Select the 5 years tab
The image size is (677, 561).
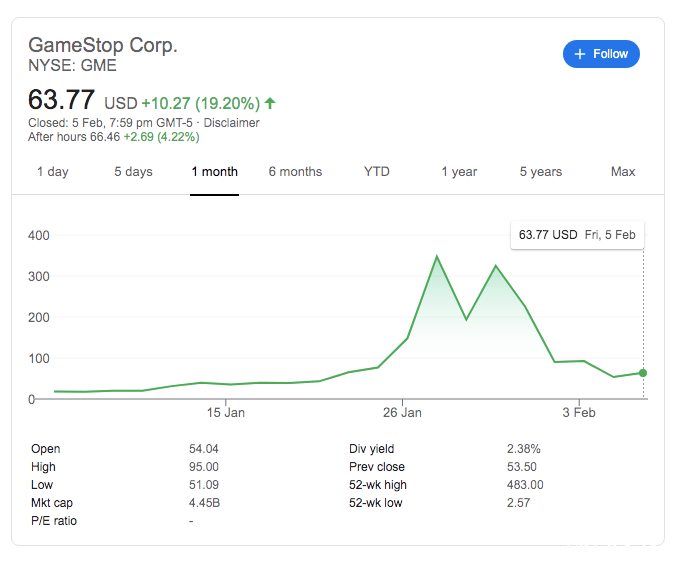[x=541, y=171]
